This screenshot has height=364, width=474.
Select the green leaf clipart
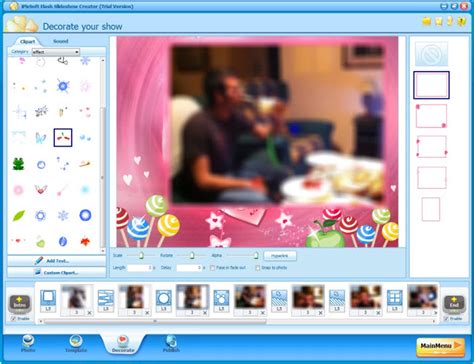pyautogui.click(x=19, y=215)
